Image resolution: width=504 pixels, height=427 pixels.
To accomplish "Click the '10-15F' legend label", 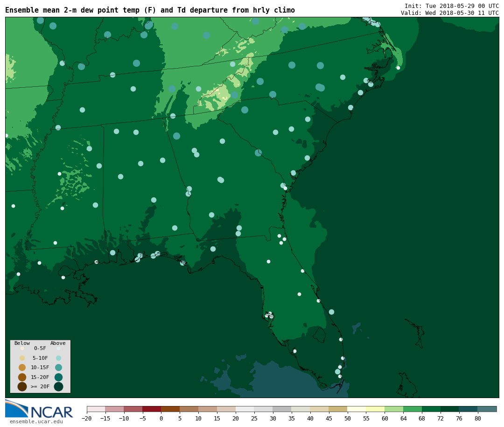I will (x=40, y=368).
